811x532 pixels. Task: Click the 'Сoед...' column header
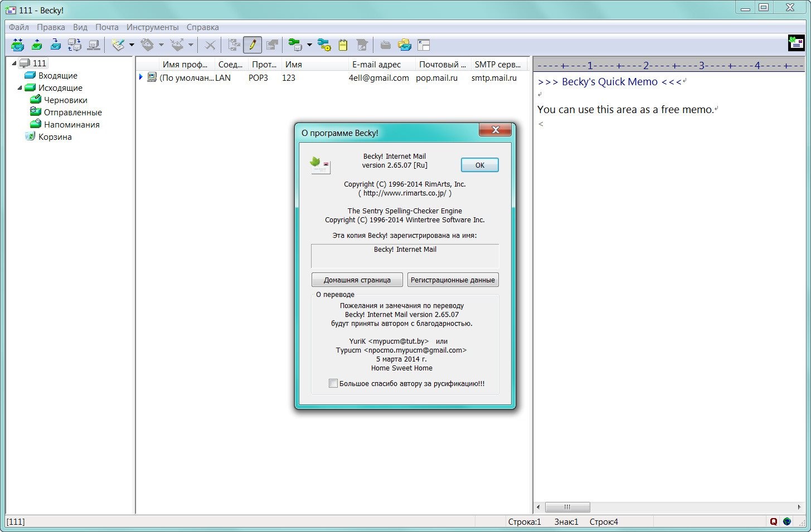coord(230,64)
